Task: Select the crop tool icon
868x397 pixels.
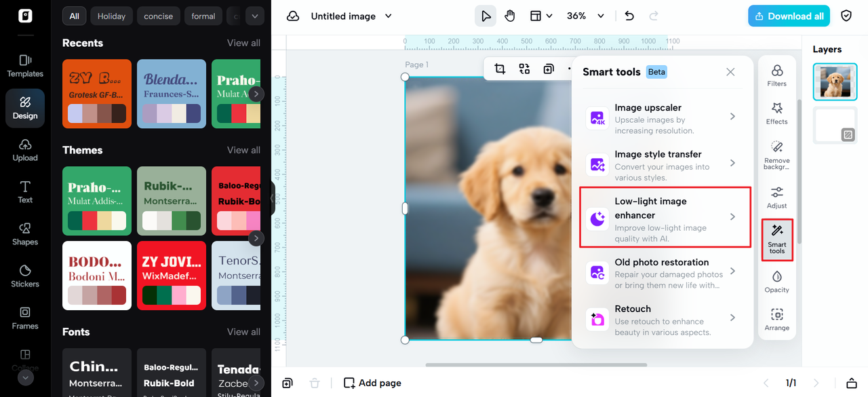Action: tap(500, 69)
